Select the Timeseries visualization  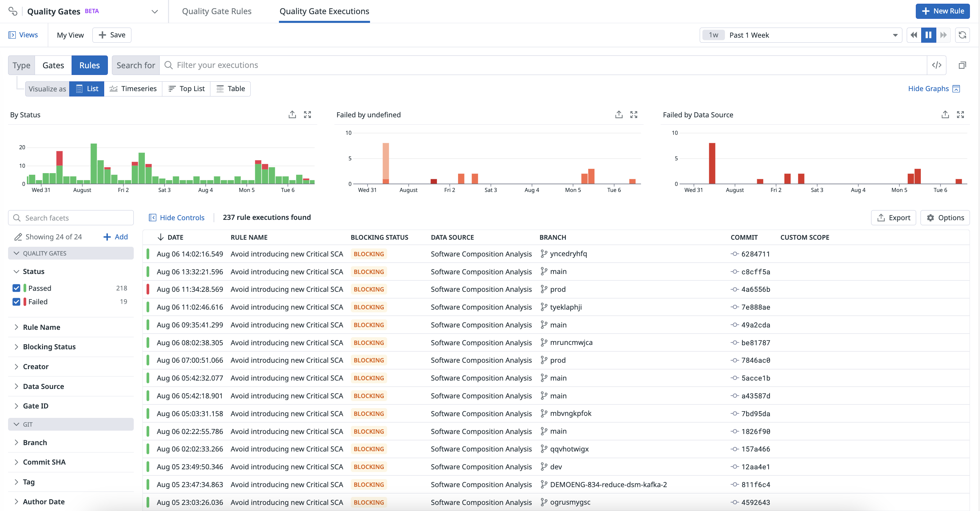(x=133, y=89)
